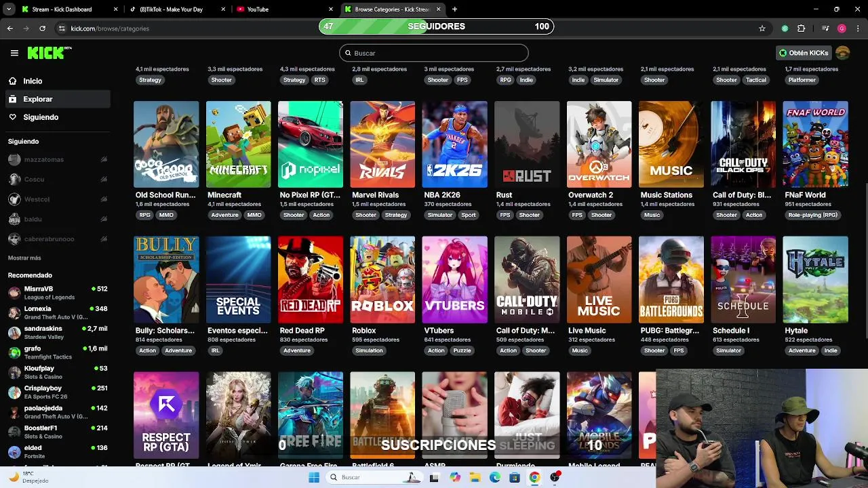This screenshot has width=868, height=488.
Task: Open the Red Dead RP category thumbnail
Action: (x=311, y=279)
